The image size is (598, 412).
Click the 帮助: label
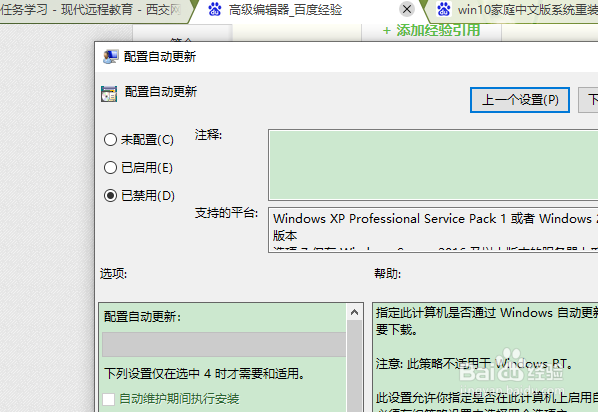387,274
